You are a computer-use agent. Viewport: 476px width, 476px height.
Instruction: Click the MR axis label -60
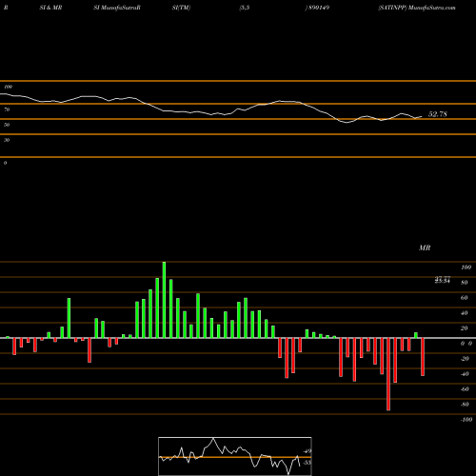click(x=465, y=389)
